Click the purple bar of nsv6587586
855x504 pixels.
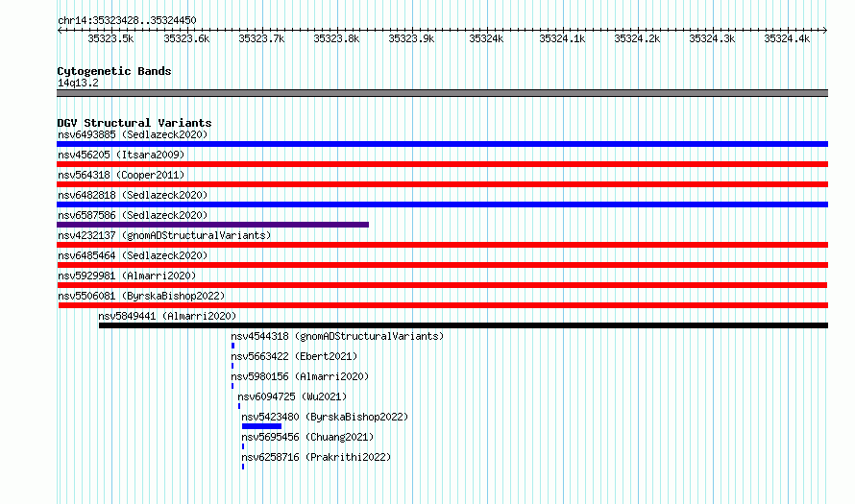coord(212,225)
